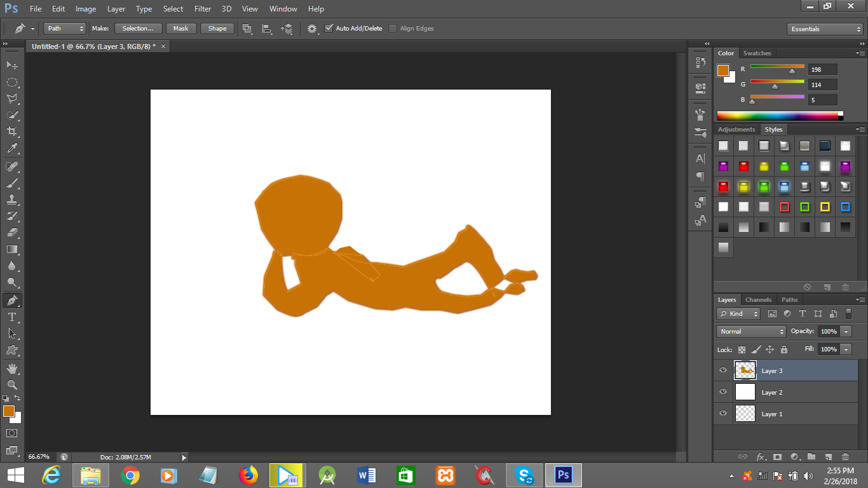Image resolution: width=868 pixels, height=488 pixels.
Task: Open the Layers panel flyout menu
Action: point(860,300)
